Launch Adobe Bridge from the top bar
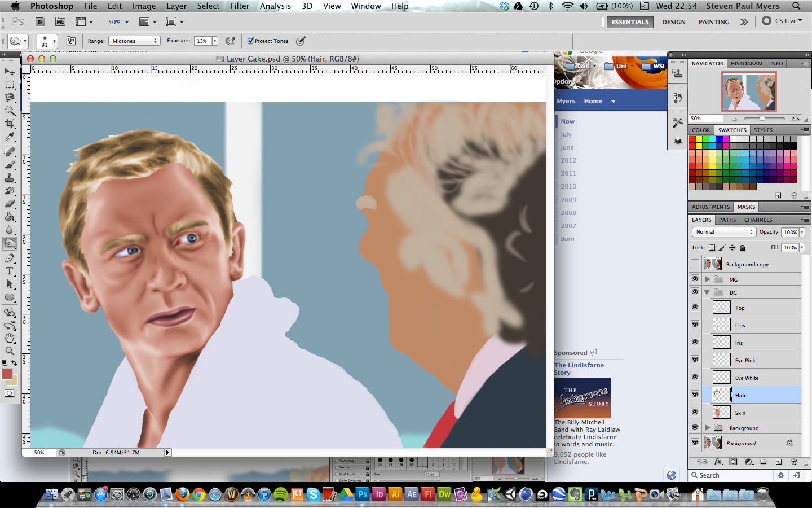The width and height of the screenshot is (812, 508). tap(40, 22)
